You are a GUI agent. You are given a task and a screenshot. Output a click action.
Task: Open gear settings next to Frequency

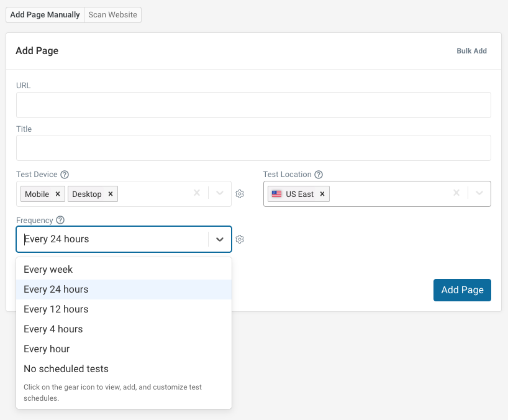tap(240, 239)
